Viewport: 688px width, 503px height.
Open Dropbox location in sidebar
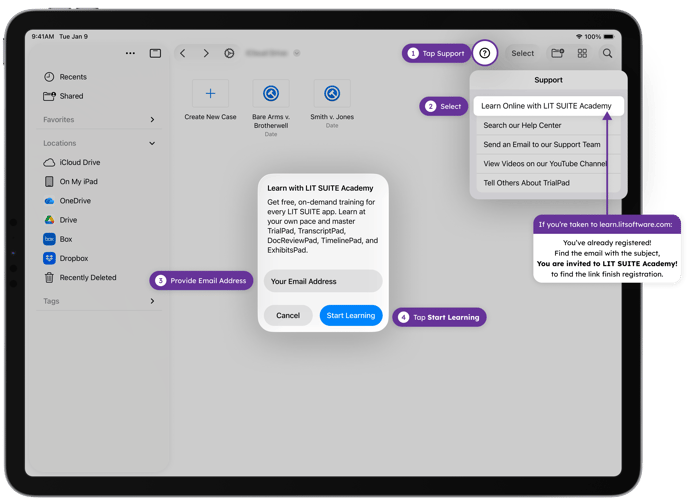click(74, 258)
